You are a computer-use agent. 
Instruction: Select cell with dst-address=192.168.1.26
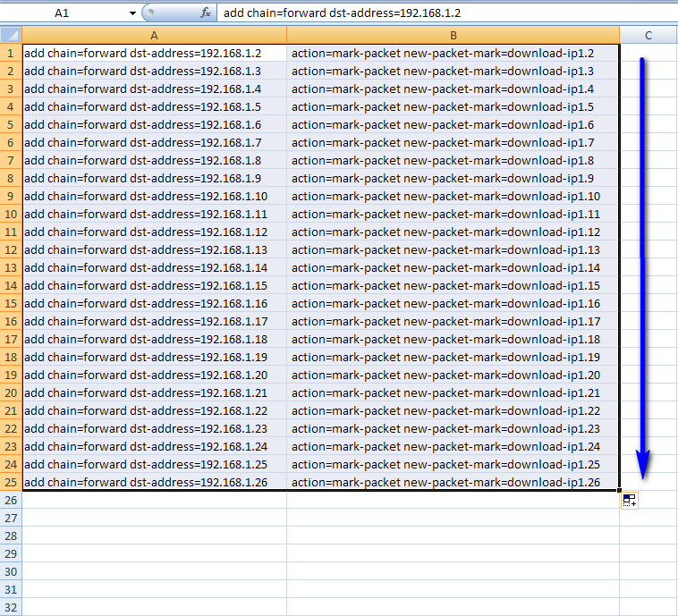pos(155,482)
